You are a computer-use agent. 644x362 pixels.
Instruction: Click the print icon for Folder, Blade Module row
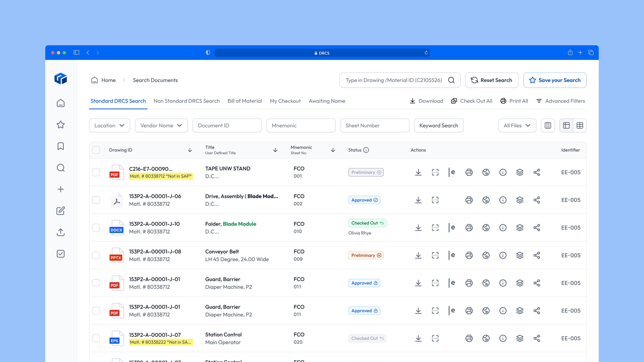[x=469, y=228]
